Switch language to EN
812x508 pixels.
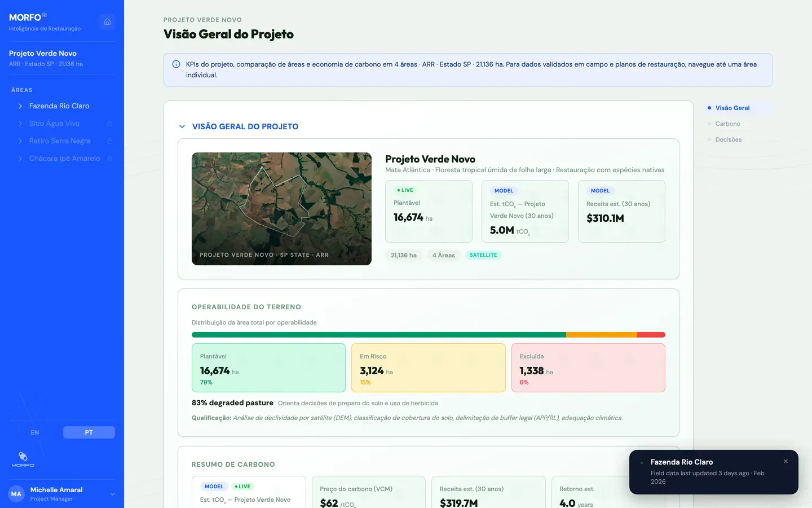coord(35,432)
